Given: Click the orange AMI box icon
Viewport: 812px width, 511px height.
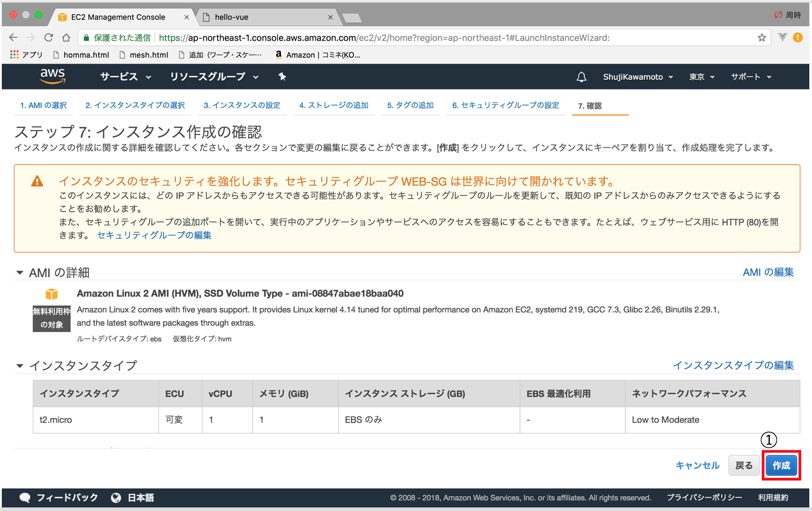Looking at the screenshot, I should click(52, 294).
